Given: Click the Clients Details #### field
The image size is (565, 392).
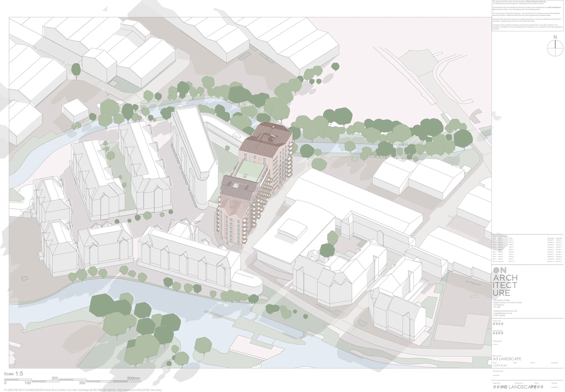Looking at the screenshot, I should click(x=498, y=333).
